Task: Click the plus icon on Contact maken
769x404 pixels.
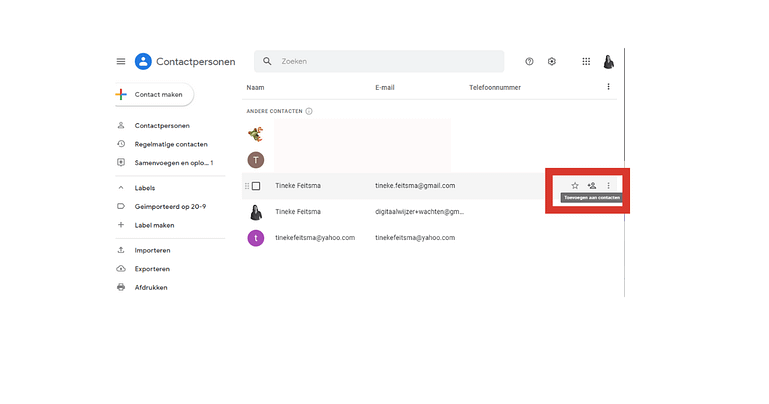Action: (x=121, y=94)
